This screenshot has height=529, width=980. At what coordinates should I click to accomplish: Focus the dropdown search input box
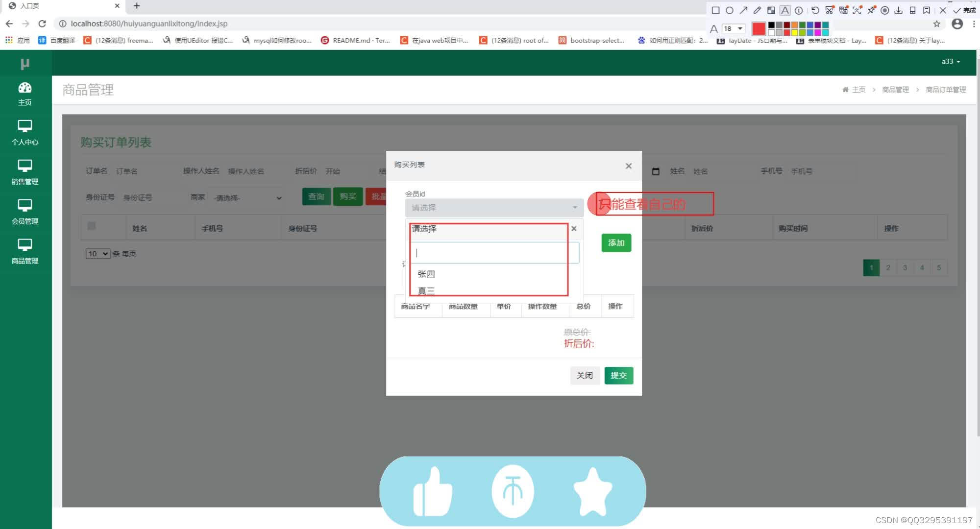495,253
